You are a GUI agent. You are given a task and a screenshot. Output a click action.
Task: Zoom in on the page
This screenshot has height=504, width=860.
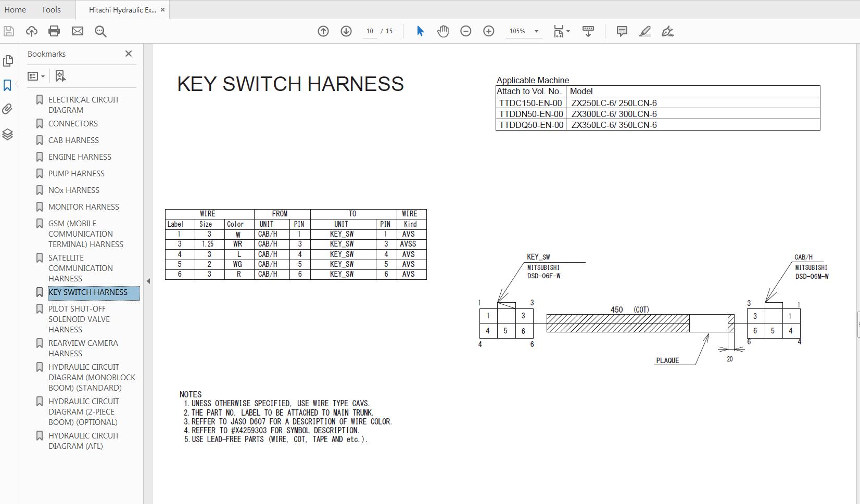click(488, 31)
